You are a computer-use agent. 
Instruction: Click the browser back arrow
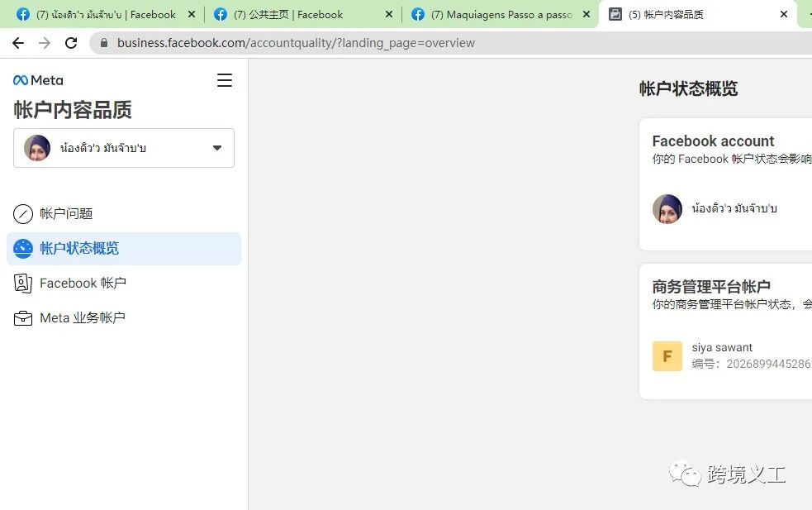click(x=18, y=42)
